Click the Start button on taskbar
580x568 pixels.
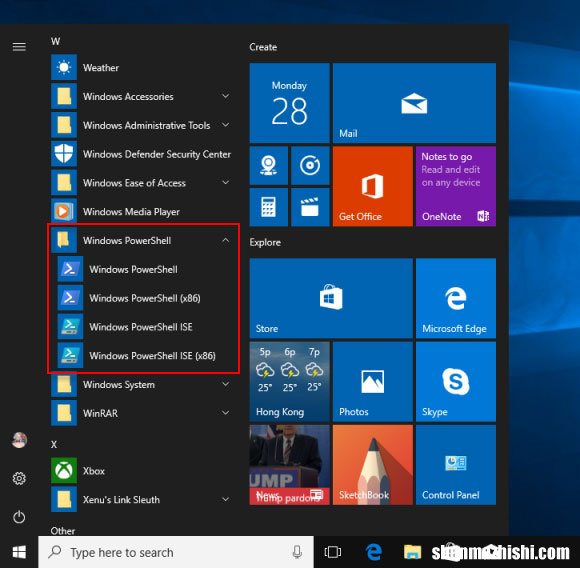19,552
